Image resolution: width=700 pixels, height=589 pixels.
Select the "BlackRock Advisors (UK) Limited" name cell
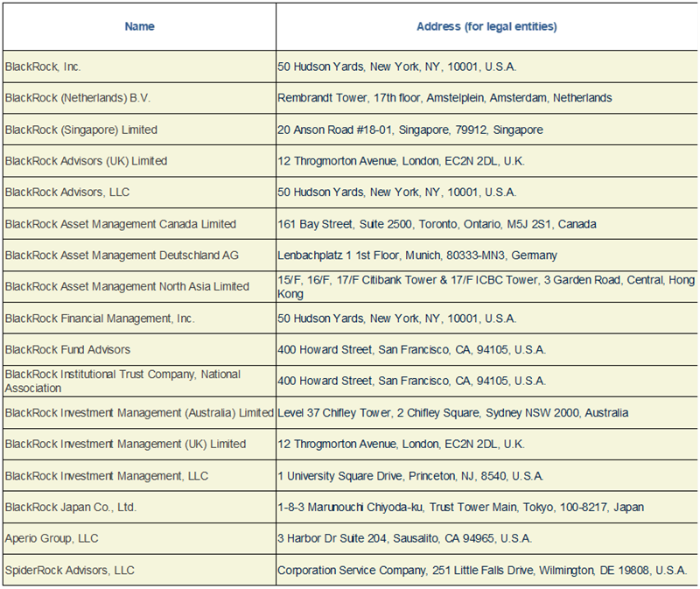pyautogui.click(x=139, y=161)
